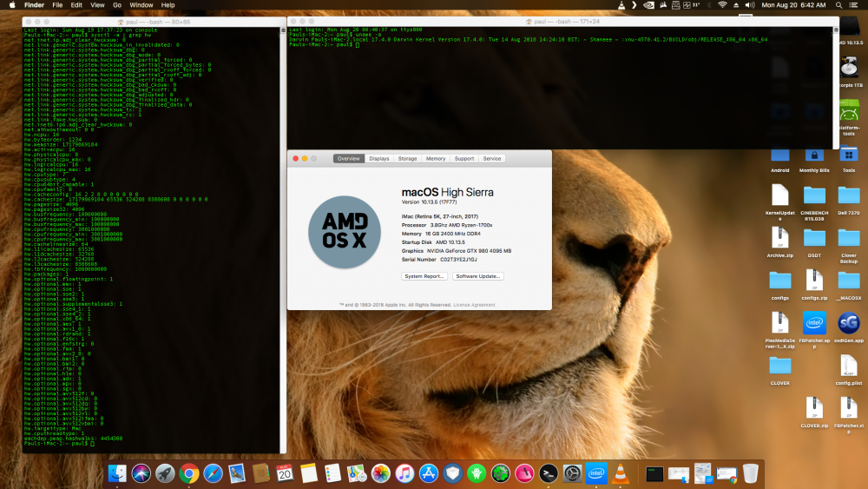The width and height of the screenshot is (868, 489).
Task: Open CLOVER folder on desktop
Action: [780, 366]
